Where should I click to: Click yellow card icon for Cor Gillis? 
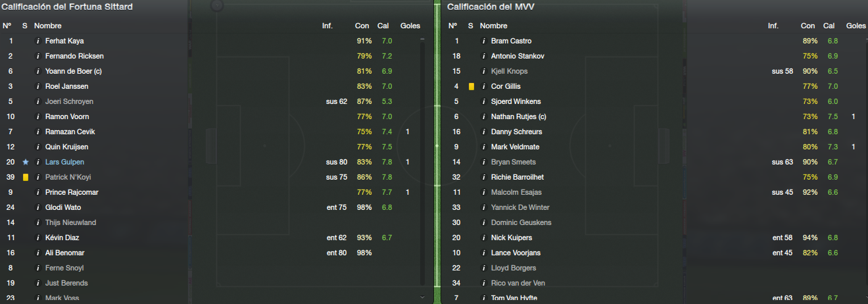click(471, 86)
